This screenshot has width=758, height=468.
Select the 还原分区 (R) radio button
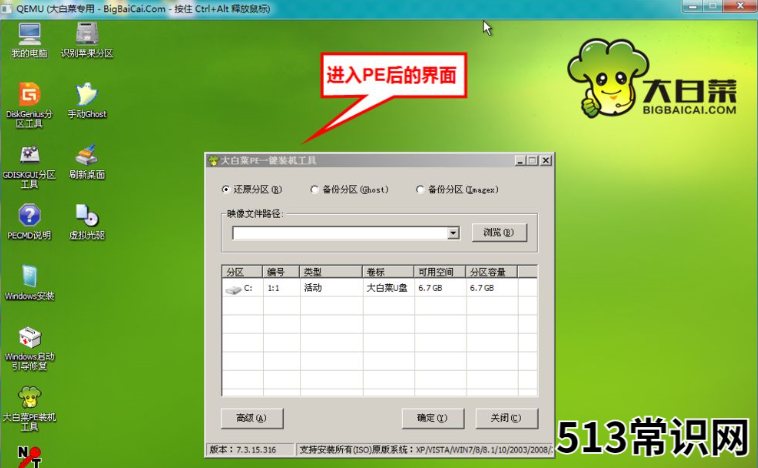(226, 190)
